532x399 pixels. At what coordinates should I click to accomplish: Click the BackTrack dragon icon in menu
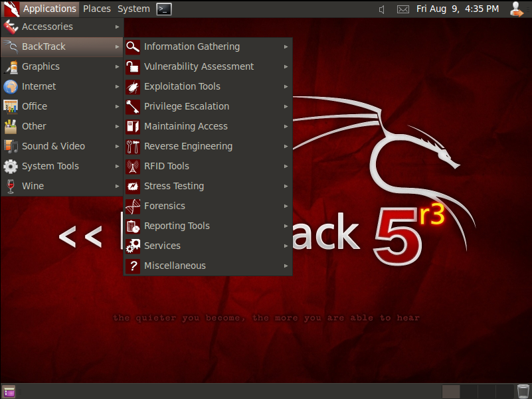click(11, 47)
